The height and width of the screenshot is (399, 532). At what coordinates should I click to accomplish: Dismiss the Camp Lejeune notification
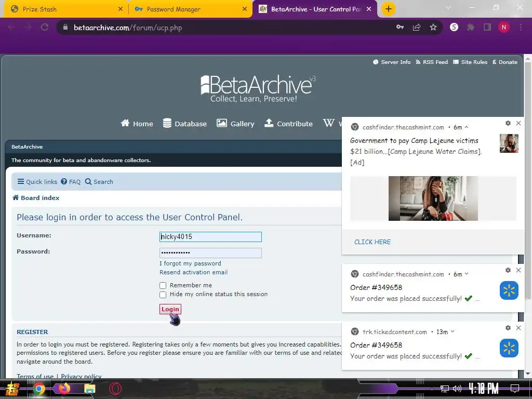click(x=518, y=123)
